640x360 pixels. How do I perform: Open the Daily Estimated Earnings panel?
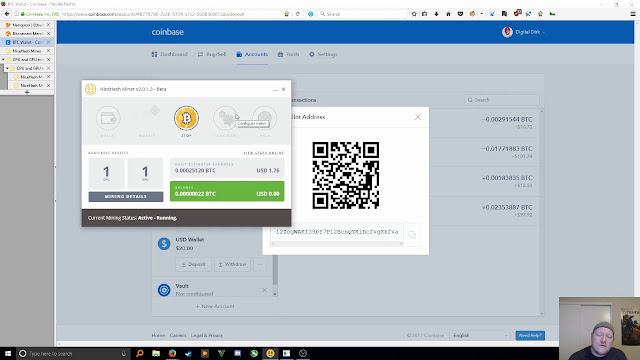pos(227,168)
